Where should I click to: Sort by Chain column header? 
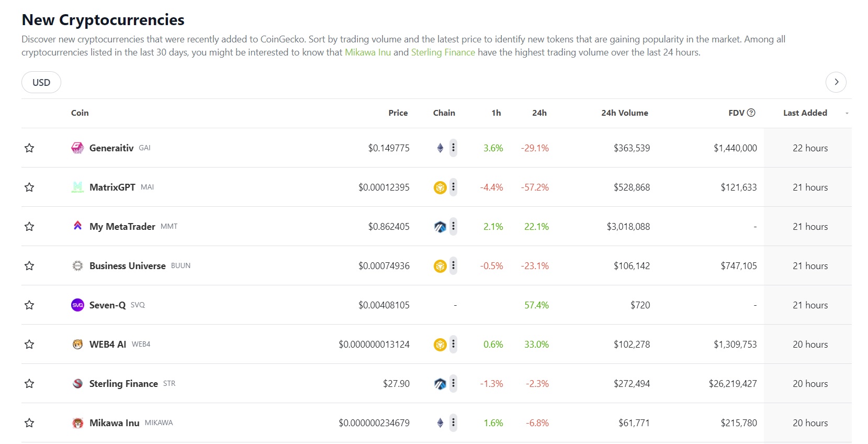click(x=444, y=113)
